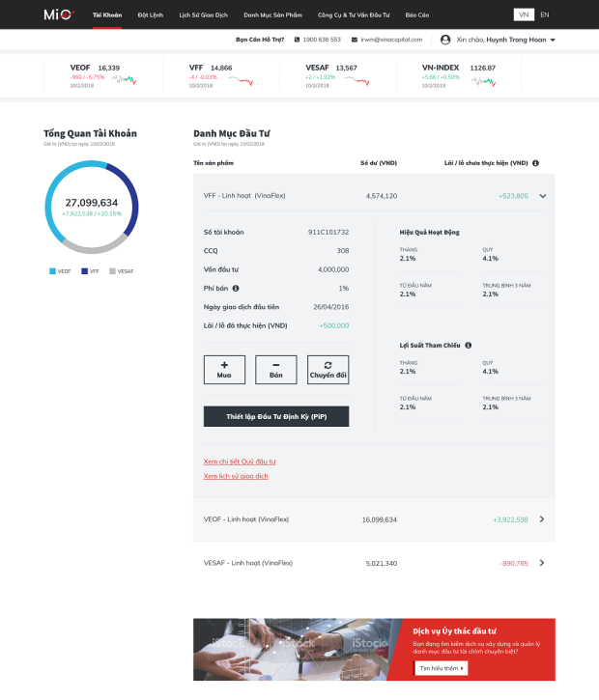
Task: Switch language to VN
Action: pos(523,14)
